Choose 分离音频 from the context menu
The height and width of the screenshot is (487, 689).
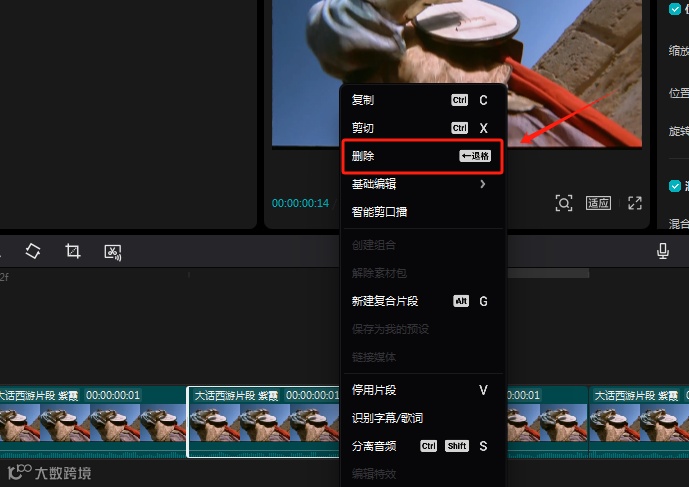click(x=423, y=446)
